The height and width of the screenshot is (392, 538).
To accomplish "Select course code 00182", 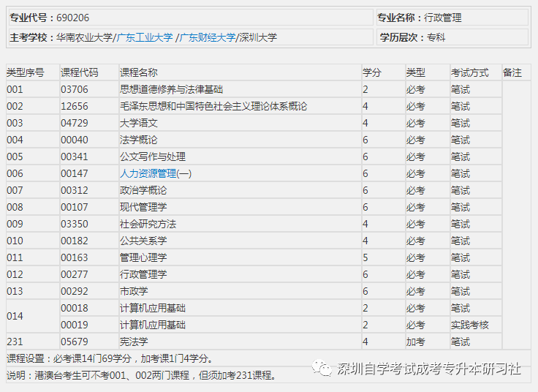I will pos(75,241).
